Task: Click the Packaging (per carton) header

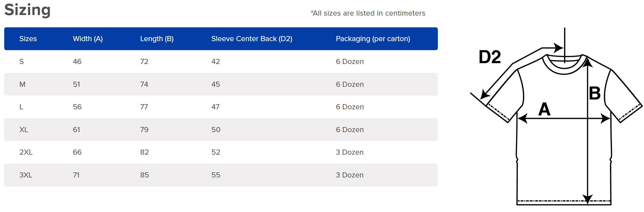Action: (x=373, y=39)
